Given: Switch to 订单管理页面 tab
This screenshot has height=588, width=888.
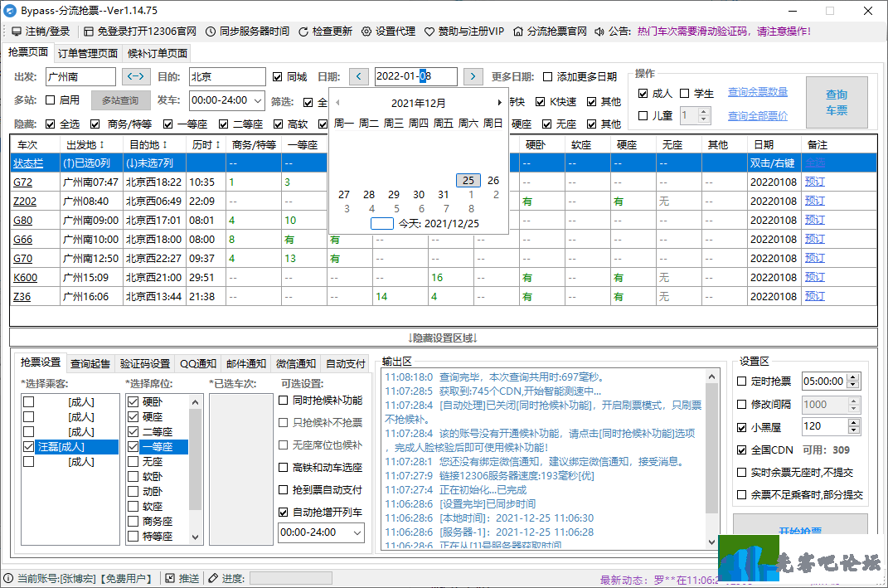Looking at the screenshot, I should (88, 54).
